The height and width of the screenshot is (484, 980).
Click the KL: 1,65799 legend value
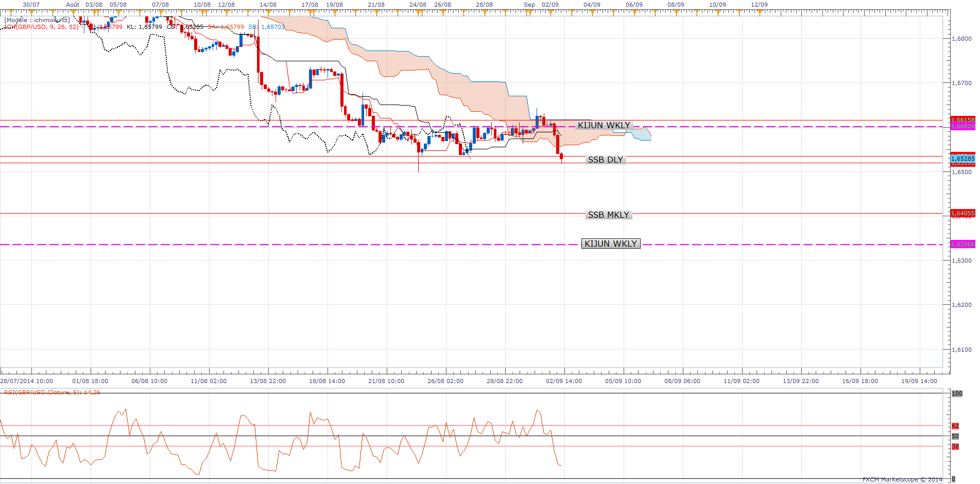144,27
